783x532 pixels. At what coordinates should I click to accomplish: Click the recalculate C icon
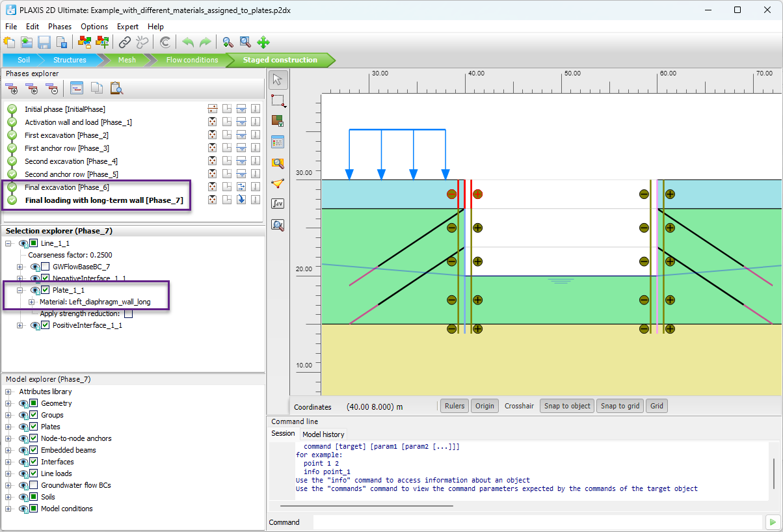tap(165, 42)
